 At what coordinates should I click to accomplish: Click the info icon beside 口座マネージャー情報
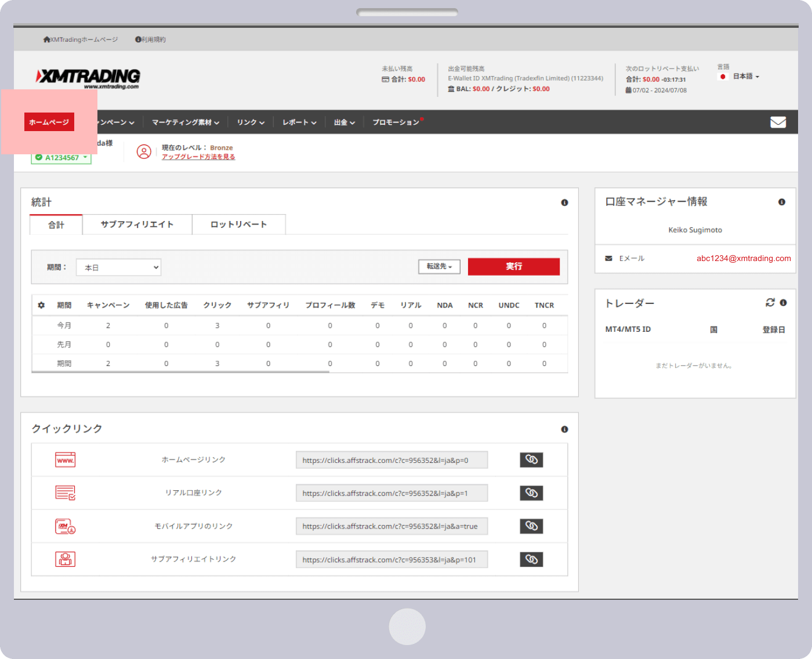782,202
